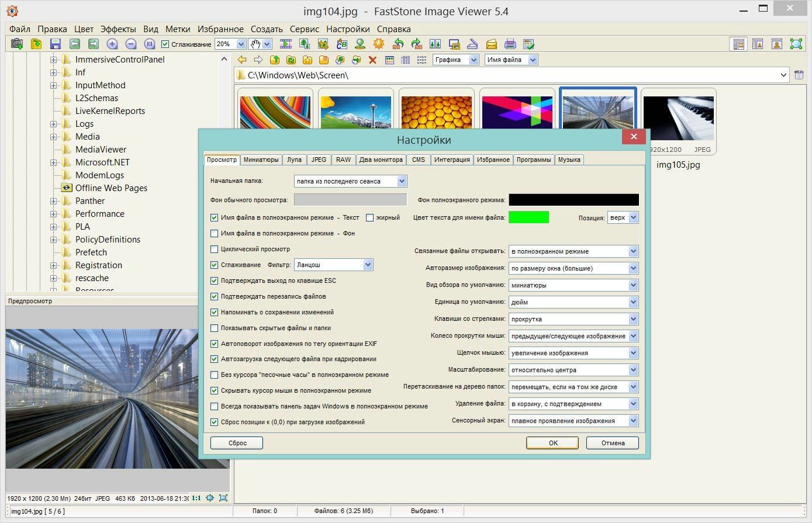Click the Отмена button

pyautogui.click(x=613, y=443)
